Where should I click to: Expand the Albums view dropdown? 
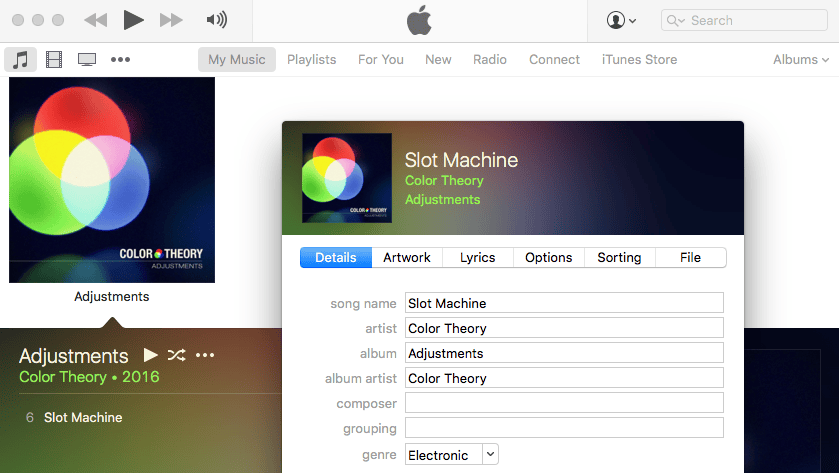coord(800,59)
